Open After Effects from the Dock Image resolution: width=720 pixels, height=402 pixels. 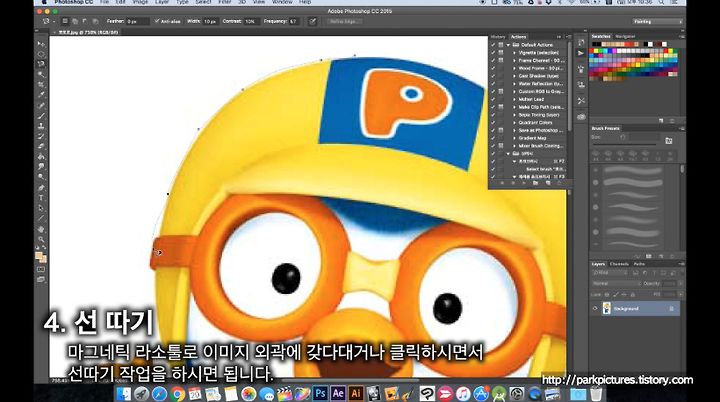338,393
